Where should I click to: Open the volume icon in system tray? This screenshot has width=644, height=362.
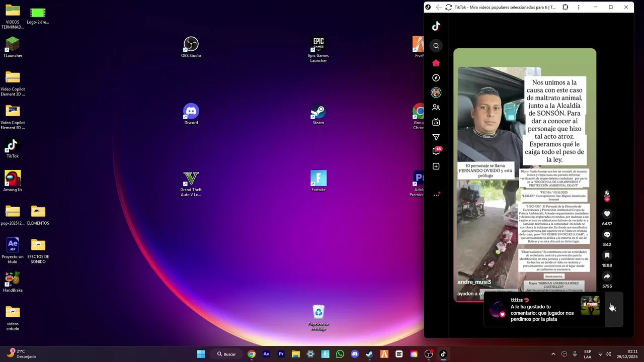click(608, 354)
